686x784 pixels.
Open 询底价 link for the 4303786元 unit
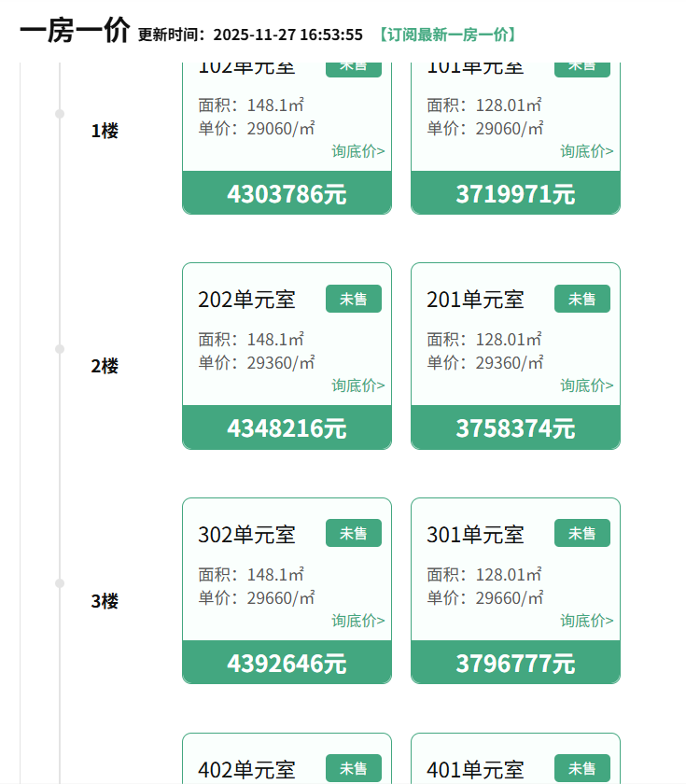point(357,151)
